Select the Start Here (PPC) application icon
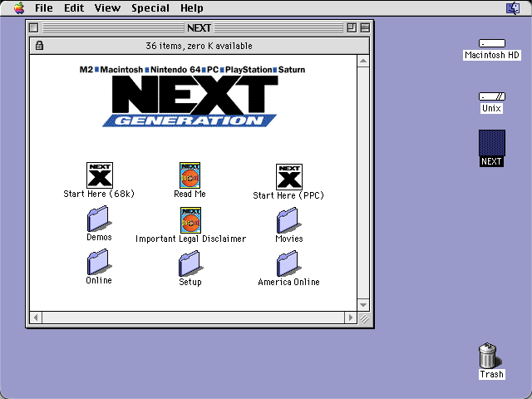The image size is (532, 399). pyautogui.click(x=289, y=177)
